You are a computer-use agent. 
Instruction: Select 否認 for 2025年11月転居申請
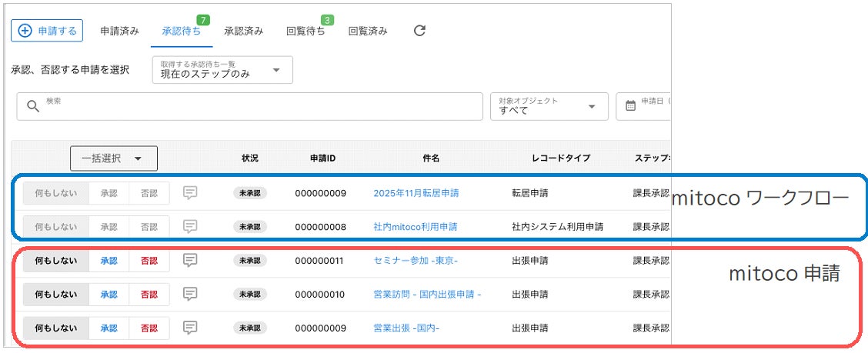click(149, 194)
